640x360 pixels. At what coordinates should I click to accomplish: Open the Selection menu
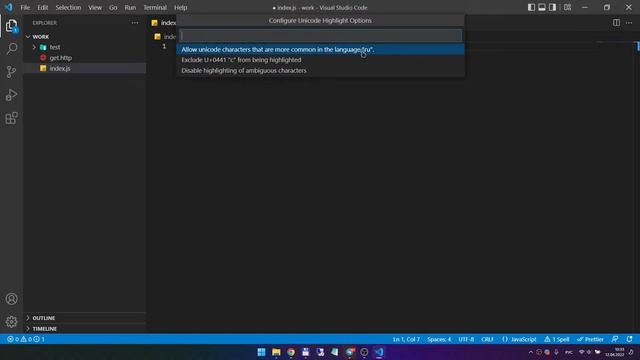pyautogui.click(x=68, y=7)
